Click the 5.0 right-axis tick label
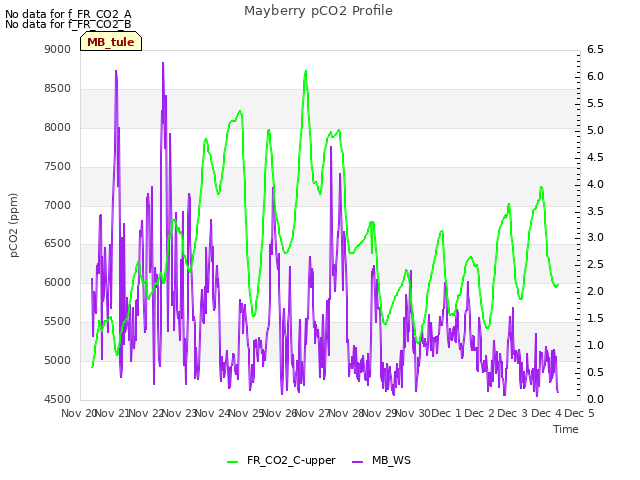The image size is (640, 480). [x=595, y=130]
